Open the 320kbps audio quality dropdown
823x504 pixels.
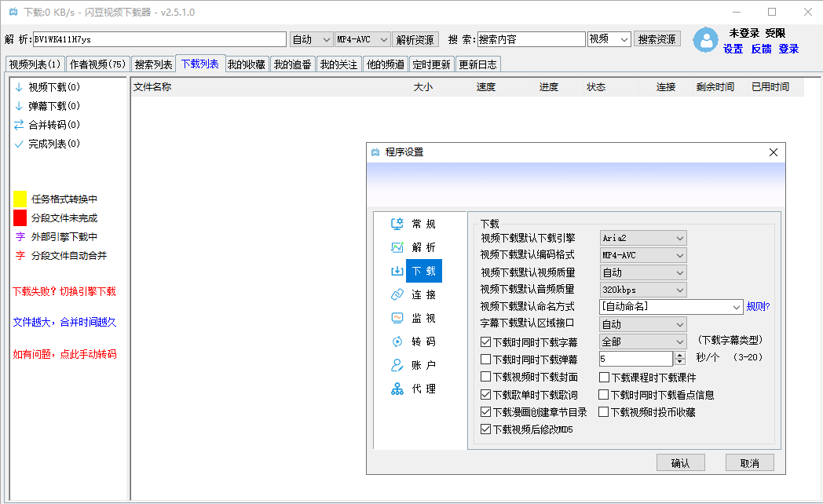pos(642,290)
